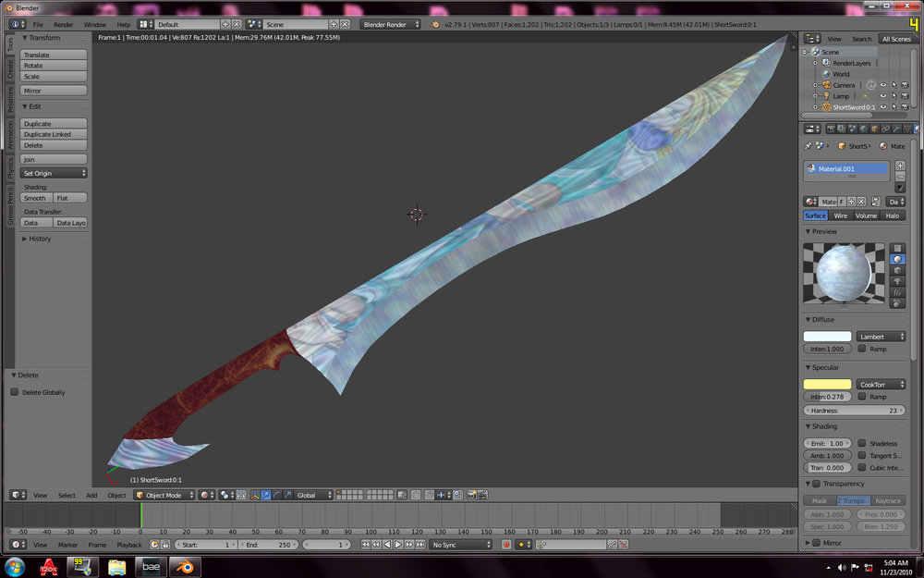Enable Transparency panel checkbox
The height and width of the screenshot is (578, 924).
pyautogui.click(x=816, y=484)
